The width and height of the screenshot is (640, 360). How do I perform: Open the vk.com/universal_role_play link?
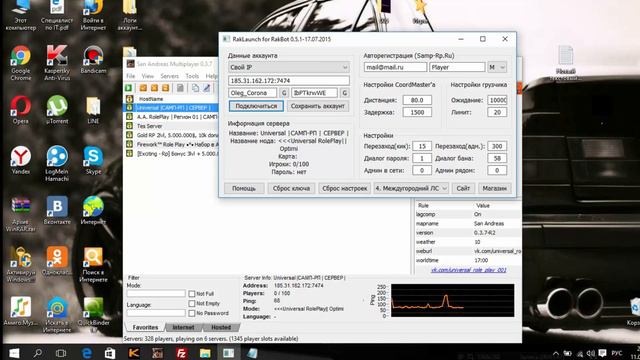tap(469, 270)
